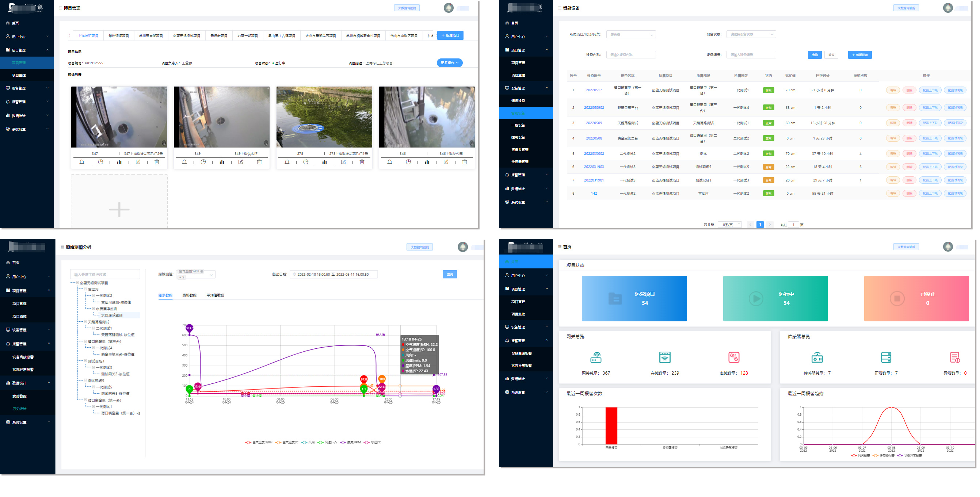Click bar chart icon on site 349 card
This screenshot has height=497, width=980.
tap(222, 162)
